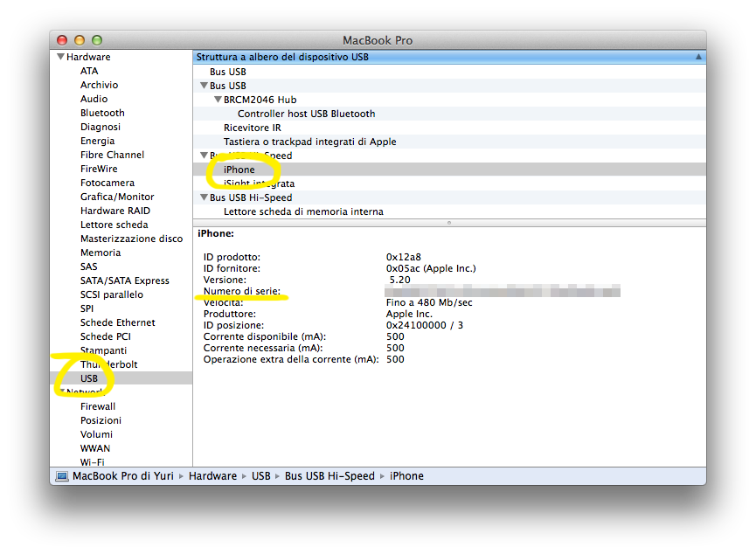The image size is (756, 554).
Task: Choose Fibre Channel in the sidebar
Action: coord(113,155)
